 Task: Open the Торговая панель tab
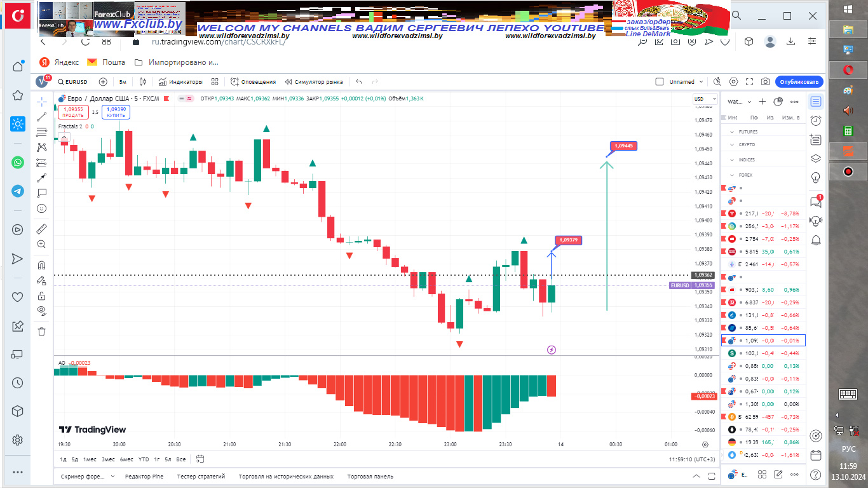[x=370, y=476]
